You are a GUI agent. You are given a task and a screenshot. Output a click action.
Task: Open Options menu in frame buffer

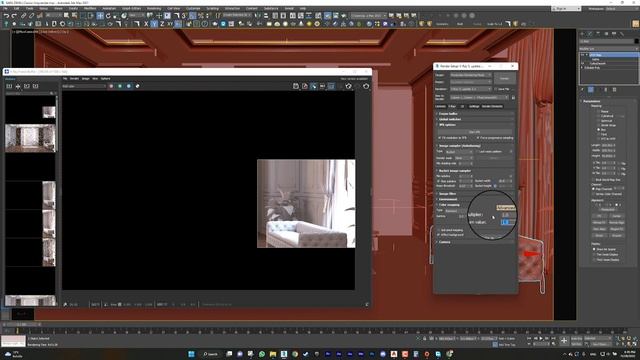click(x=105, y=78)
